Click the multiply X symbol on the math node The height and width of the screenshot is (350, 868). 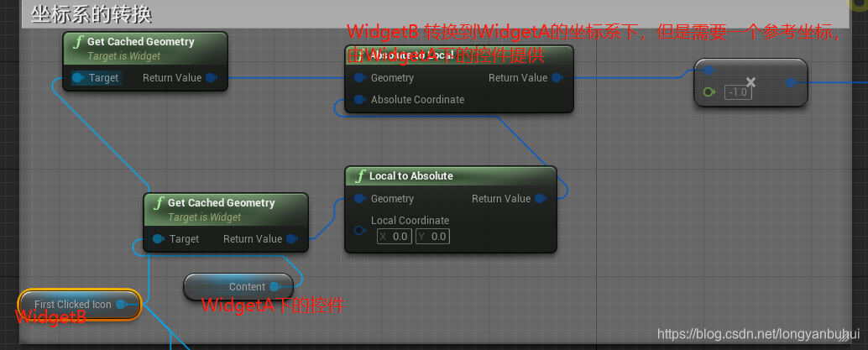pos(750,82)
